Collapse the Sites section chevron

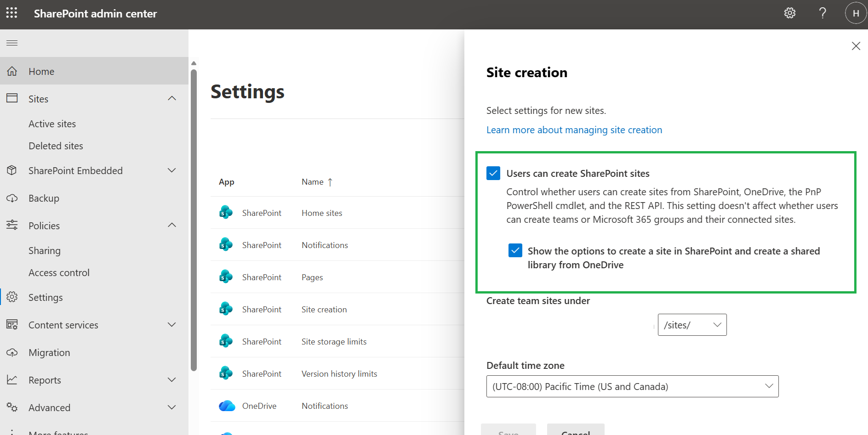[x=172, y=98]
